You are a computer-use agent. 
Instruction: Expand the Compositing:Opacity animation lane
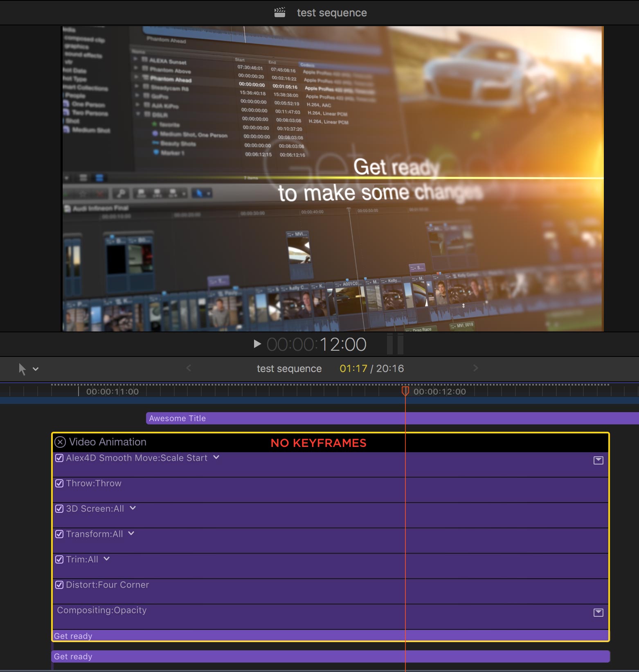coord(598,613)
